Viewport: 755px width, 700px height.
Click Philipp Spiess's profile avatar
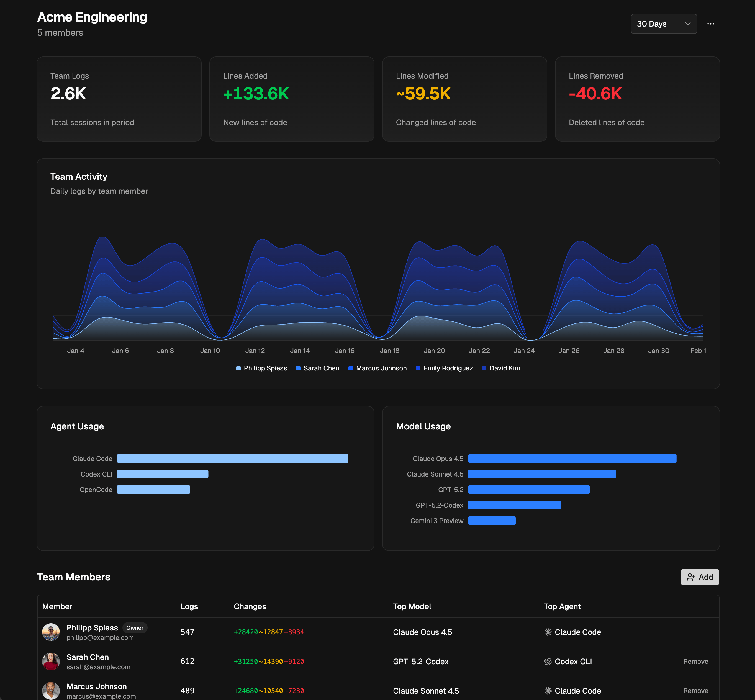[x=51, y=632]
